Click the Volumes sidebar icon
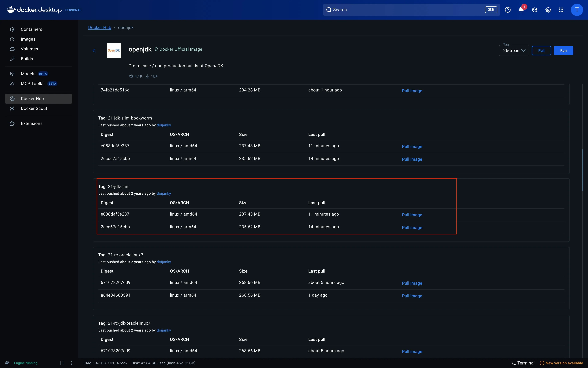Viewport: 588px width, 368px height. pyautogui.click(x=12, y=49)
